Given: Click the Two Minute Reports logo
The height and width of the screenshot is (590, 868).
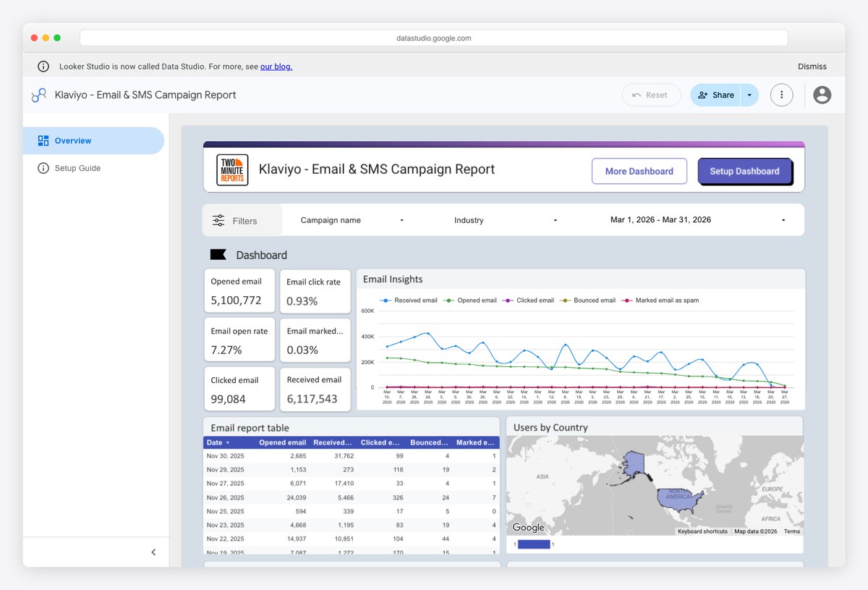Looking at the screenshot, I should click(x=232, y=170).
